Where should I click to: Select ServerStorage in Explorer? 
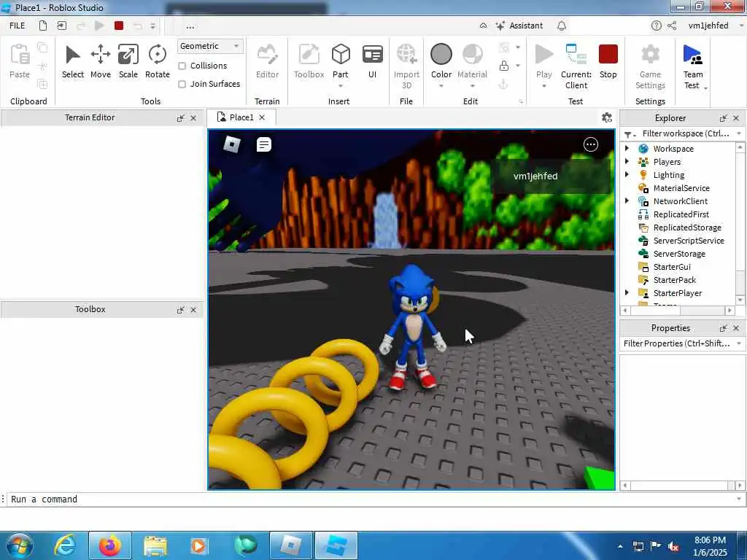click(x=679, y=254)
